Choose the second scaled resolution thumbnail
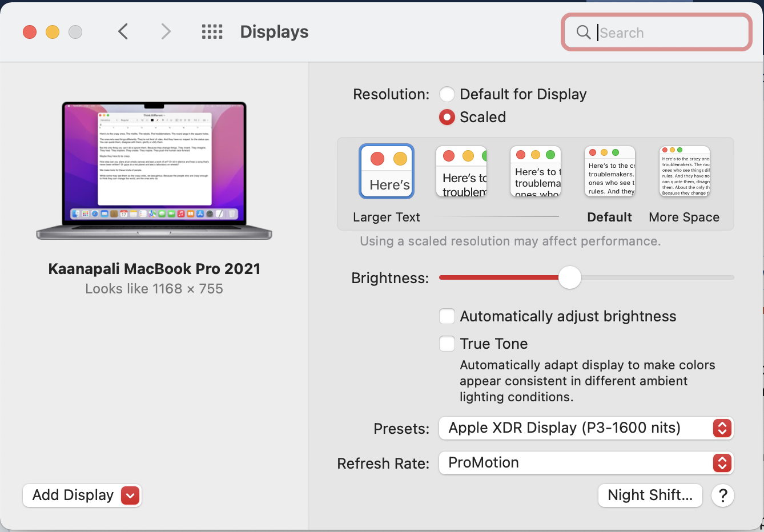Image resolution: width=764 pixels, height=532 pixels. (x=461, y=171)
